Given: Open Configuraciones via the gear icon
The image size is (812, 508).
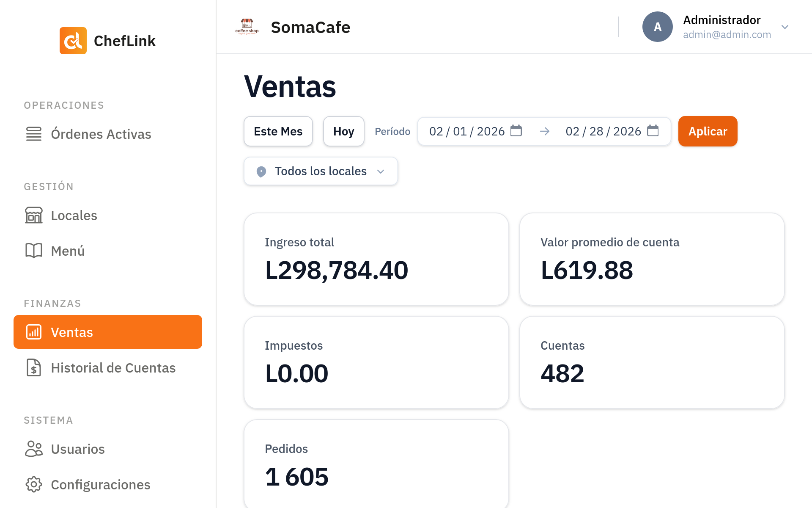Looking at the screenshot, I should tap(33, 484).
